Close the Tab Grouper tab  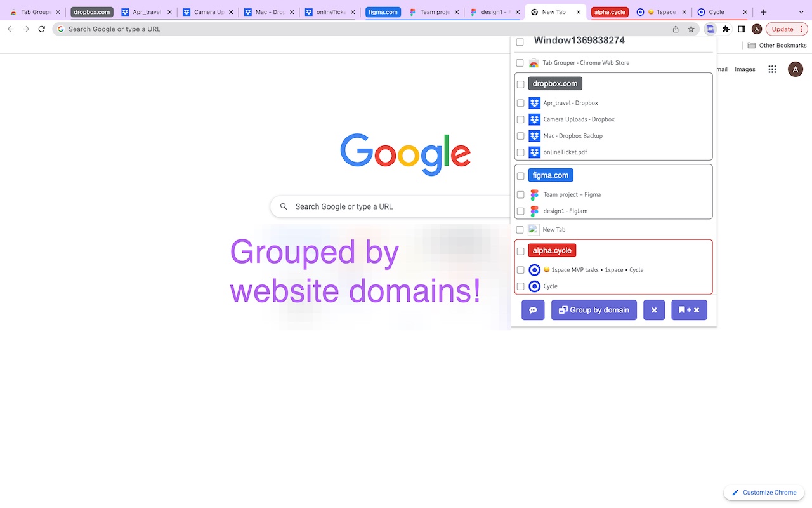[58, 12]
